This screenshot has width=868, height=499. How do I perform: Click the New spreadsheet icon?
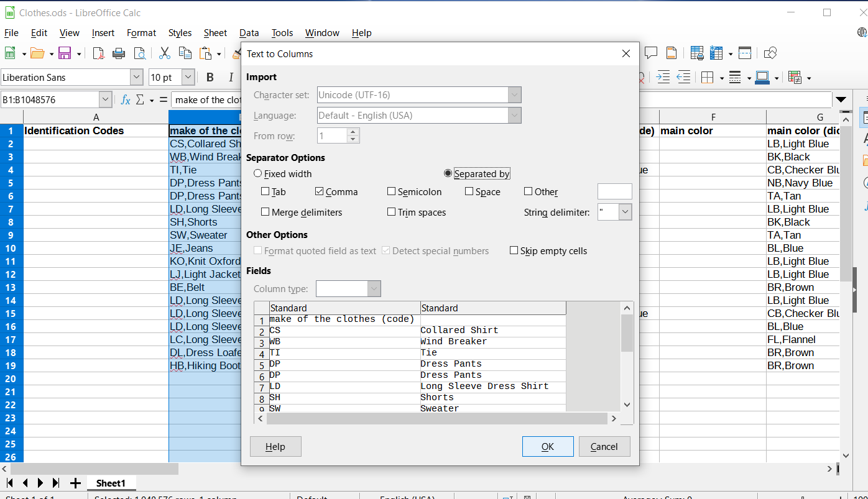point(10,53)
